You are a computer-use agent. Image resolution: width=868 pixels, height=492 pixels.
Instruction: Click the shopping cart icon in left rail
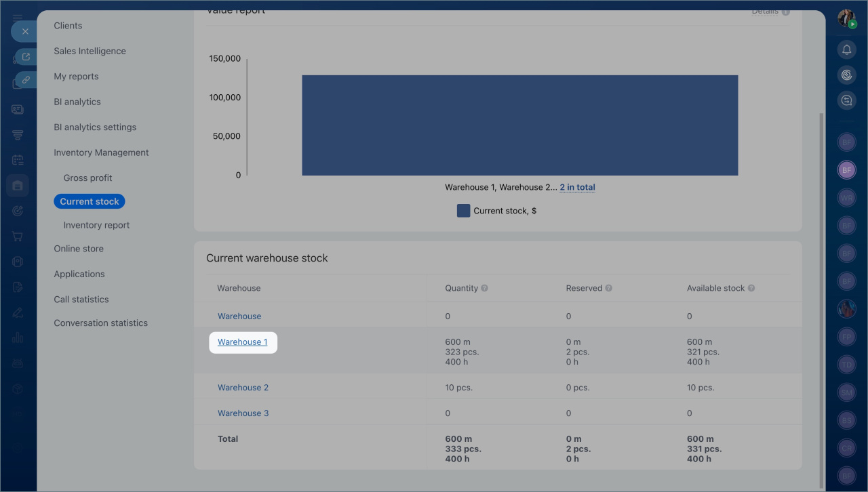point(18,237)
